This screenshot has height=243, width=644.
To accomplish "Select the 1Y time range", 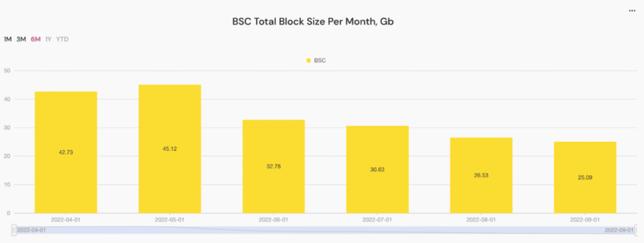I will (48, 39).
